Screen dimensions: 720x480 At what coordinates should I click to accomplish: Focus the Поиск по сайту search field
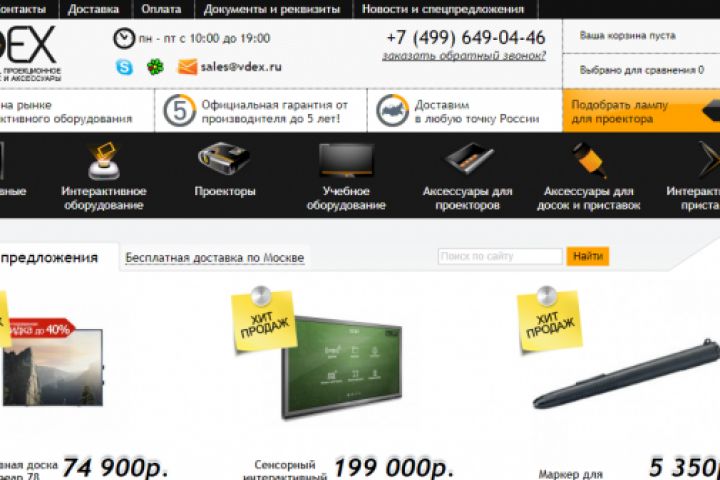(x=500, y=256)
